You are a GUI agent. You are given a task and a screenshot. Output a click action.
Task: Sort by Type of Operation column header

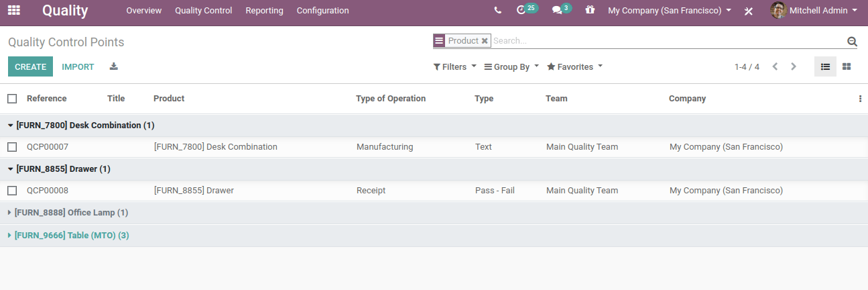[391, 99]
